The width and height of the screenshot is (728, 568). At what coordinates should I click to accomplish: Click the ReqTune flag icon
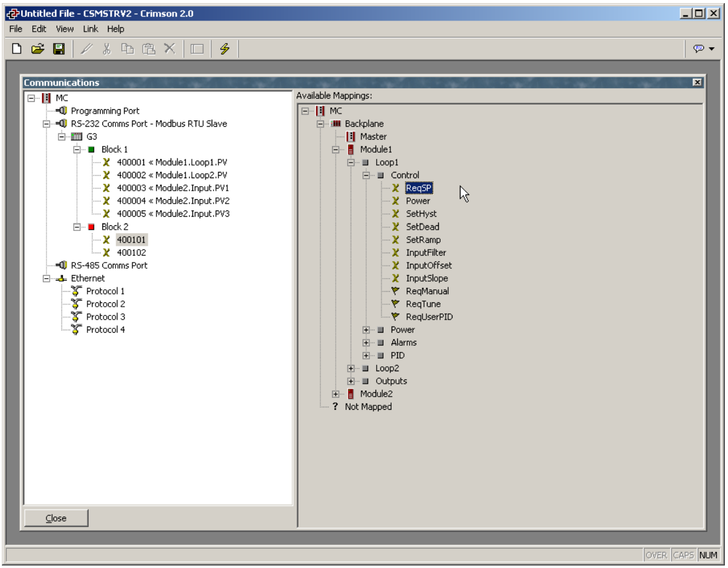(395, 304)
